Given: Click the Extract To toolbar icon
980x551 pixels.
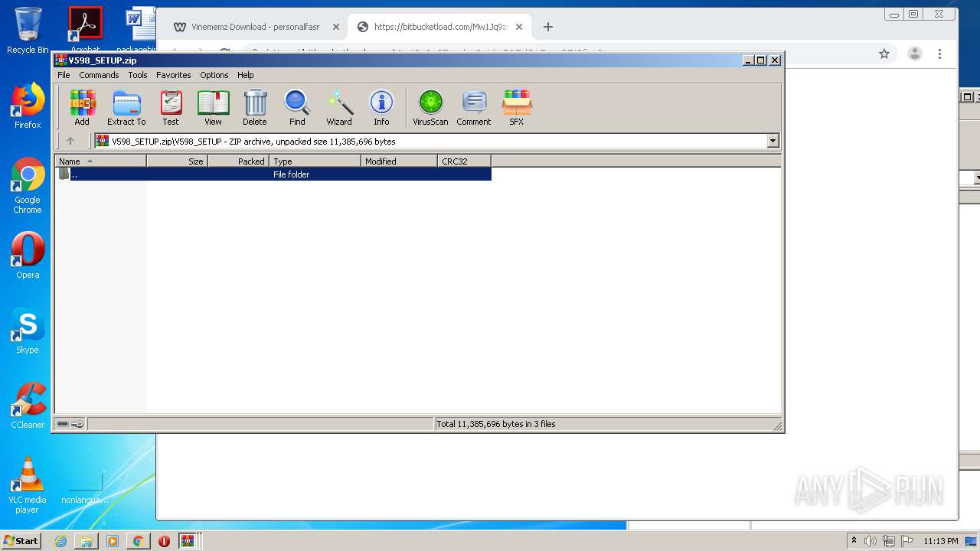Looking at the screenshot, I should pos(126,107).
